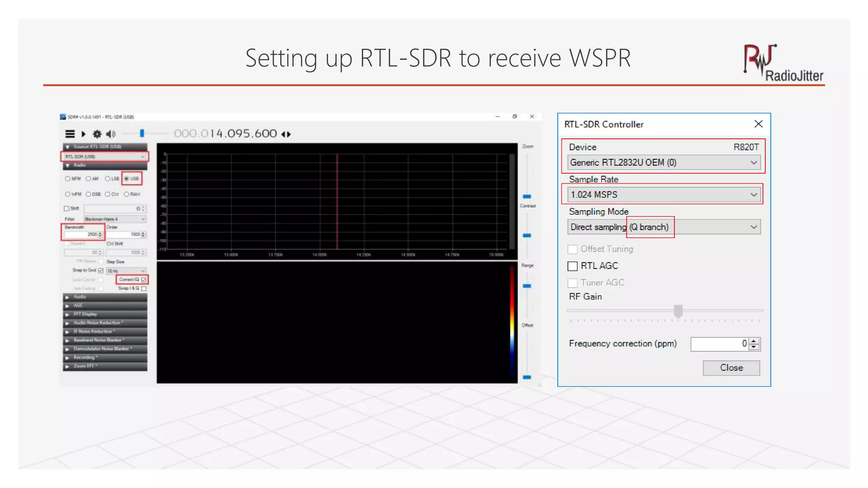Toggle the Correct IQ checkbox
This screenshot has height=488, width=868.
pos(144,280)
